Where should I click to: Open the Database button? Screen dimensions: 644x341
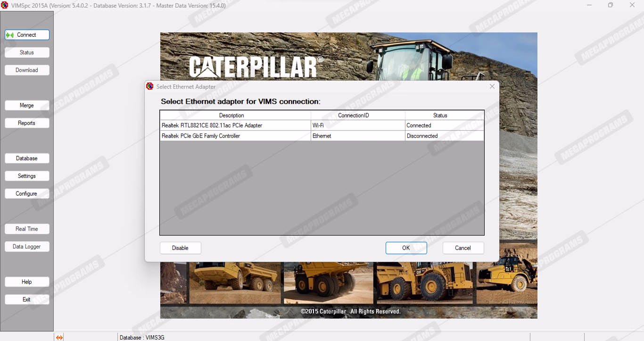tap(27, 158)
